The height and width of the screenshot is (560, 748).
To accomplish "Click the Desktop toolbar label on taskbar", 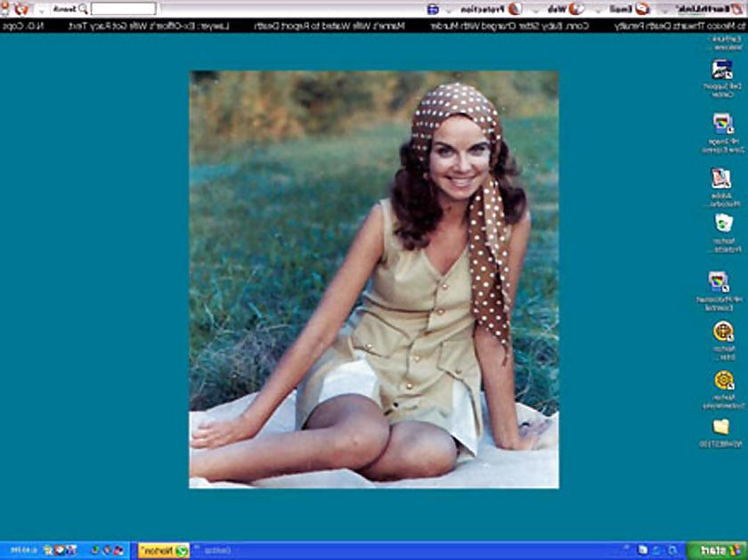I will (219, 550).
